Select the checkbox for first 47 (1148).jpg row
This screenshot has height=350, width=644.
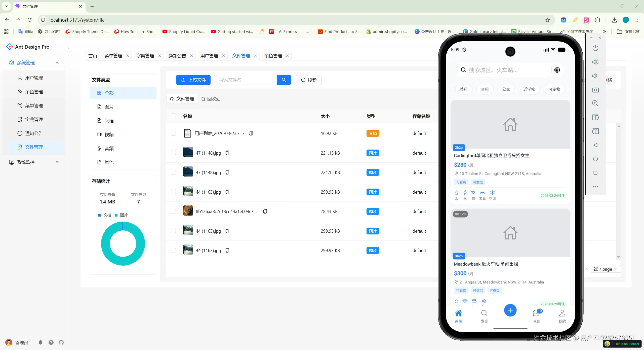pos(174,153)
